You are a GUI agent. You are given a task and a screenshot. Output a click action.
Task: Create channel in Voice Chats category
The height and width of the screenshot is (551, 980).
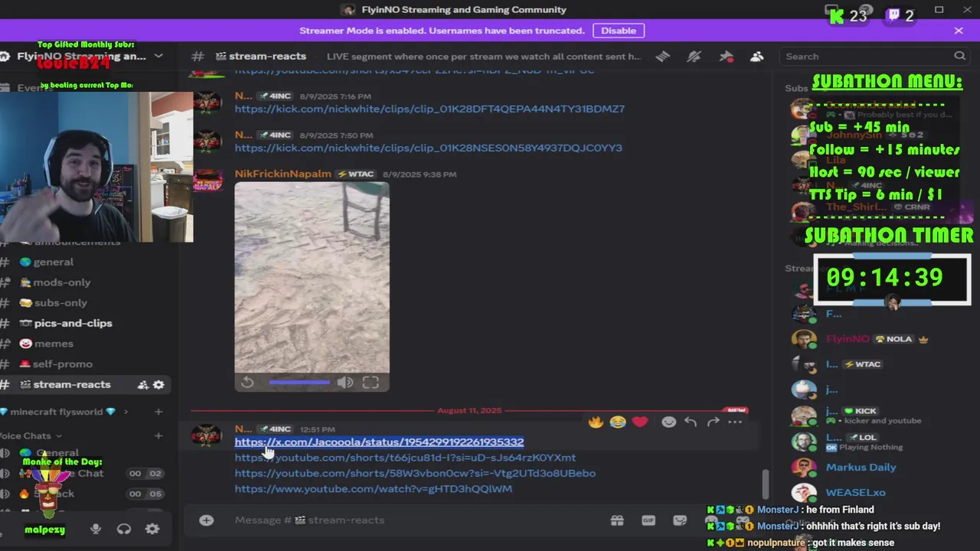click(158, 436)
